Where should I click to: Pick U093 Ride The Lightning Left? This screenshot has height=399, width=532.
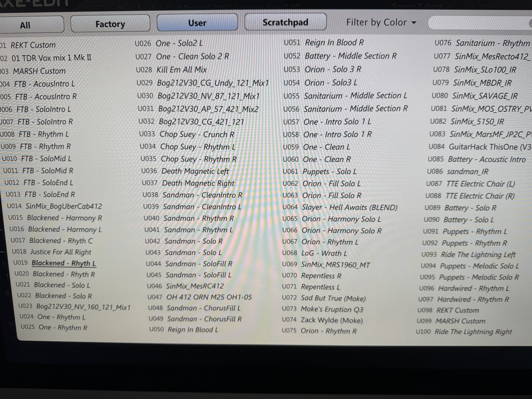[x=468, y=254]
